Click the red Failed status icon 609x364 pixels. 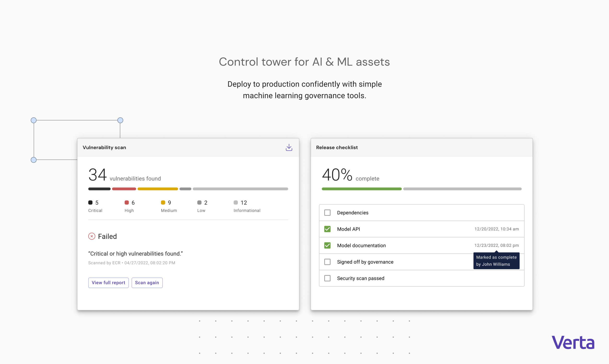tap(92, 236)
